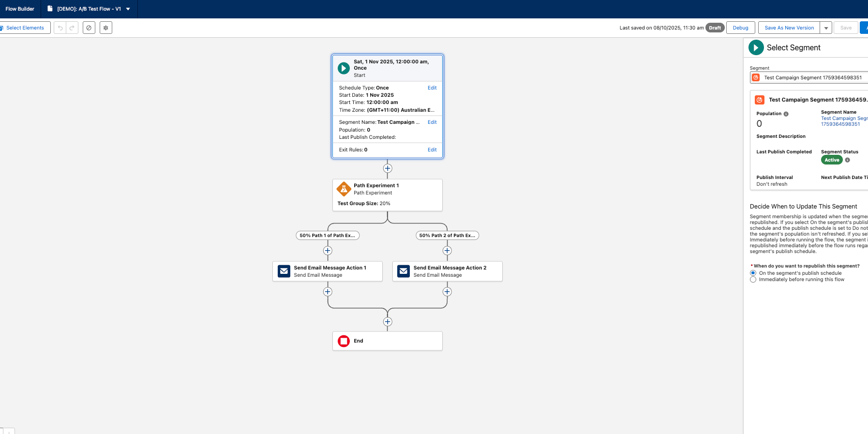Select 'Immediately before running this flow' option
Screen dimensions: 868x434
[753, 280]
